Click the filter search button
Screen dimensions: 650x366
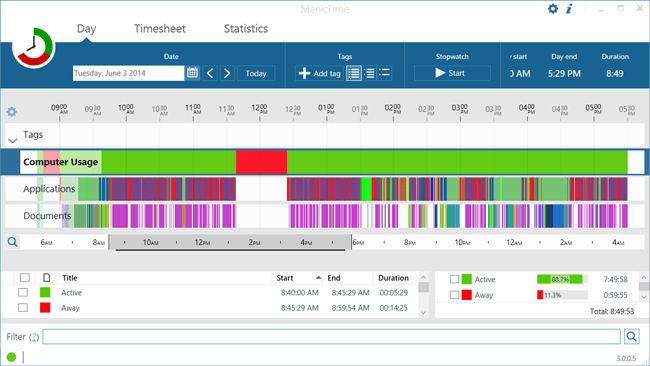(x=632, y=337)
